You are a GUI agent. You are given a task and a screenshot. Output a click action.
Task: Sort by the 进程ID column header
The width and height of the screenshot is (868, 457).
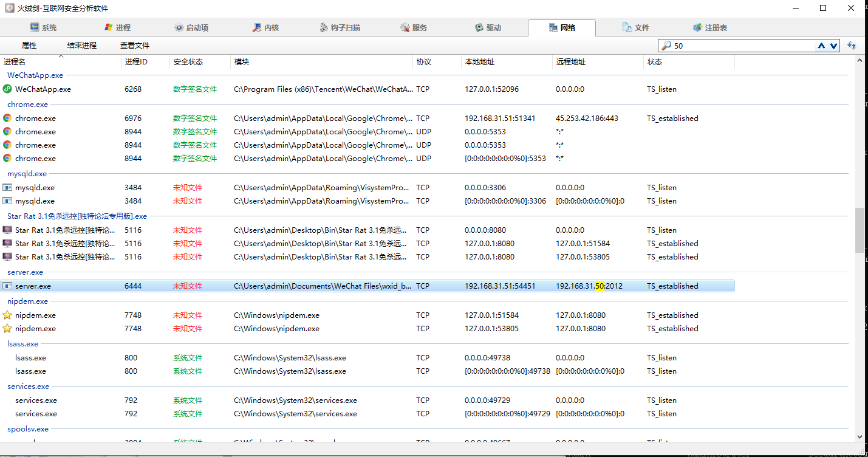point(146,62)
